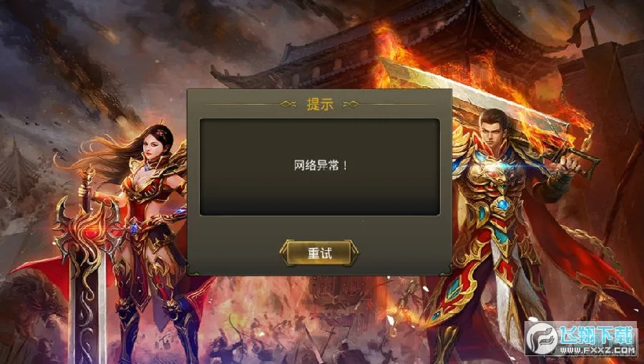Click the ornament left of 提示 title
Viewport: 644px width, 364px height.
point(288,105)
